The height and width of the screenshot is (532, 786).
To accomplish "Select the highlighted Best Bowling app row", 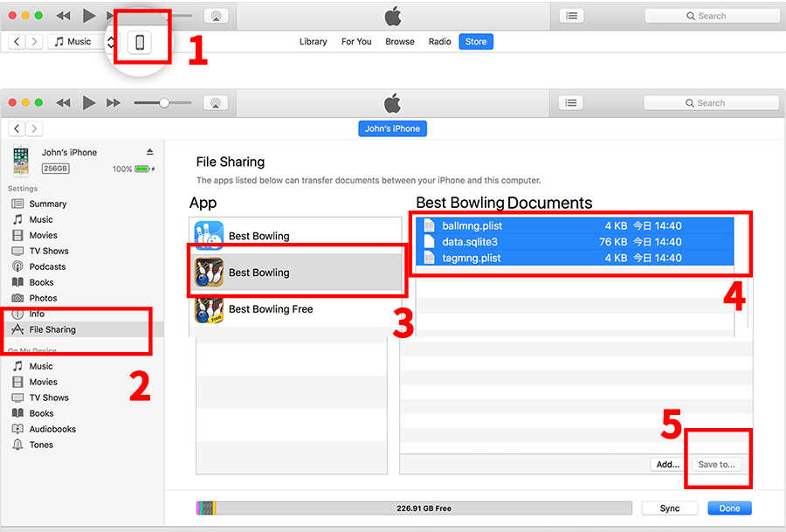I will pos(296,273).
